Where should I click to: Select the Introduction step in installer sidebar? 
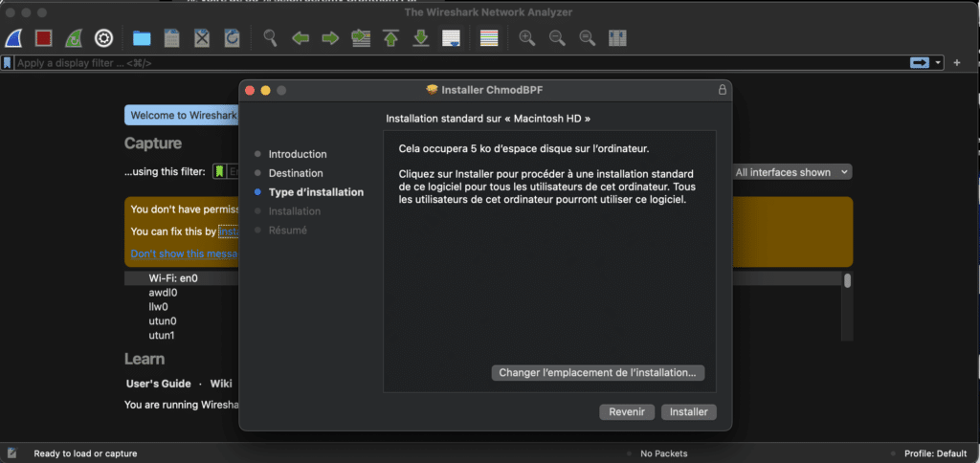click(x=298, y=154)
